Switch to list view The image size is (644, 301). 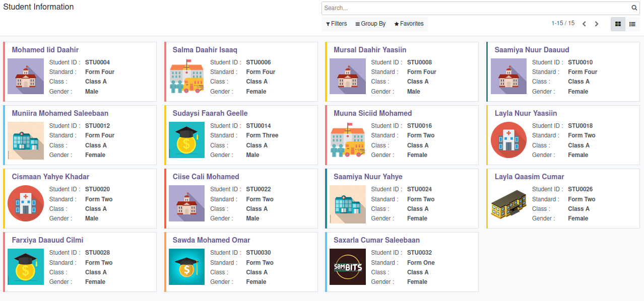pos(632,24)
